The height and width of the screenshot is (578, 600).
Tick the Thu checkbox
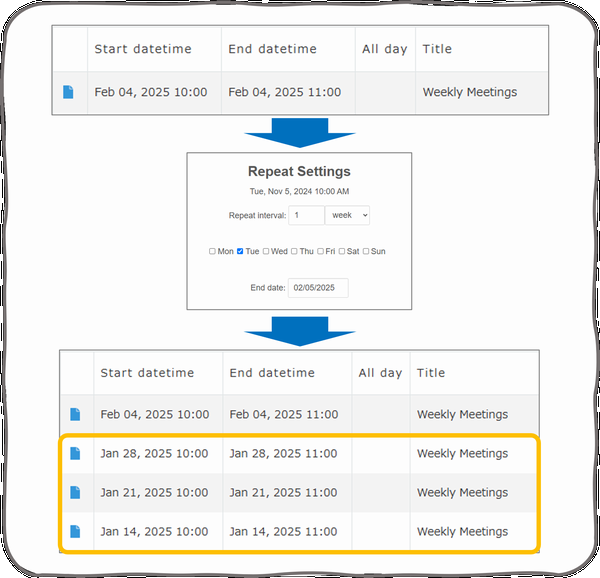(x=294, y=251)
